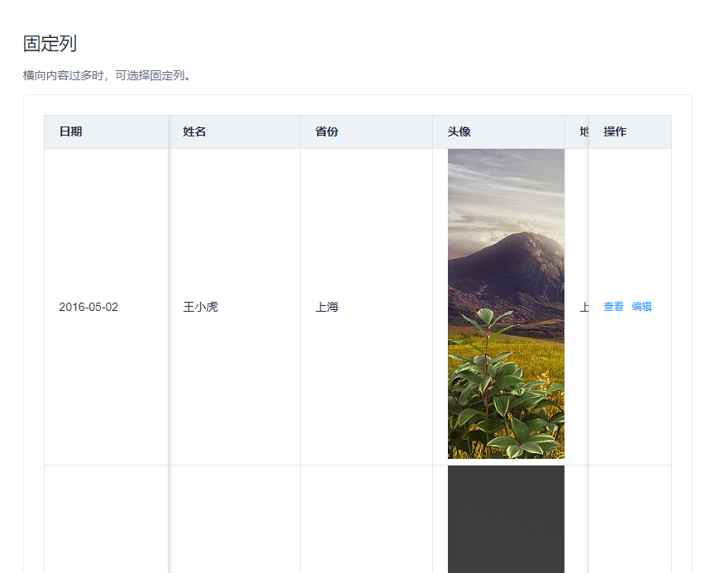The image size is (728, 573).
Task: Open the mountain landscape avatar image
Action: pyautogui.click(x=506, y=304)
